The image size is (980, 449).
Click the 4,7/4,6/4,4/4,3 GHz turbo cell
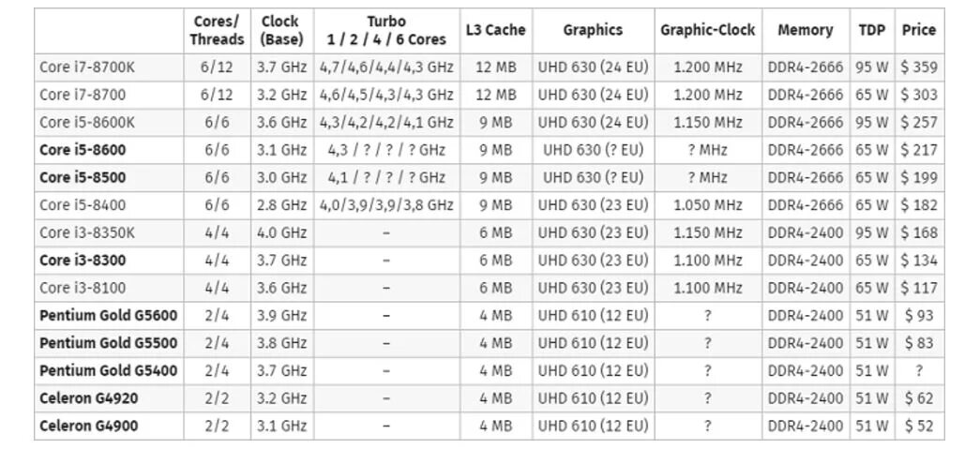click(387, 67)
